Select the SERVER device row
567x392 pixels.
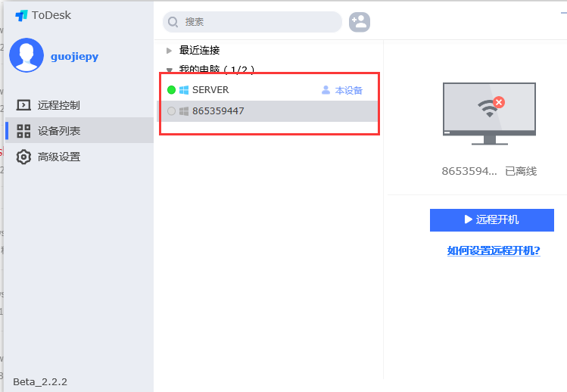click(269, 90)
